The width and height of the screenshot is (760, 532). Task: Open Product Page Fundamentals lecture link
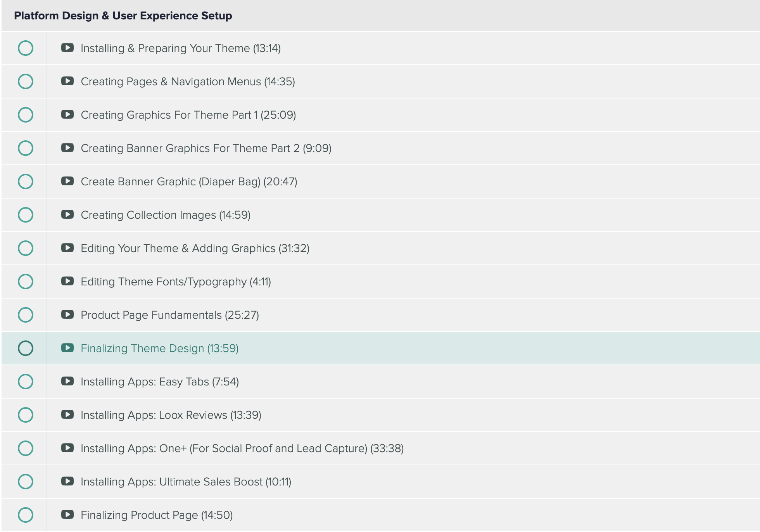tap(169, 315)
